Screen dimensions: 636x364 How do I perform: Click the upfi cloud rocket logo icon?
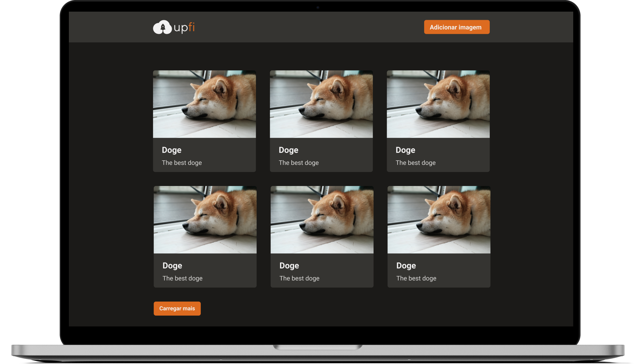click(162, 27)
